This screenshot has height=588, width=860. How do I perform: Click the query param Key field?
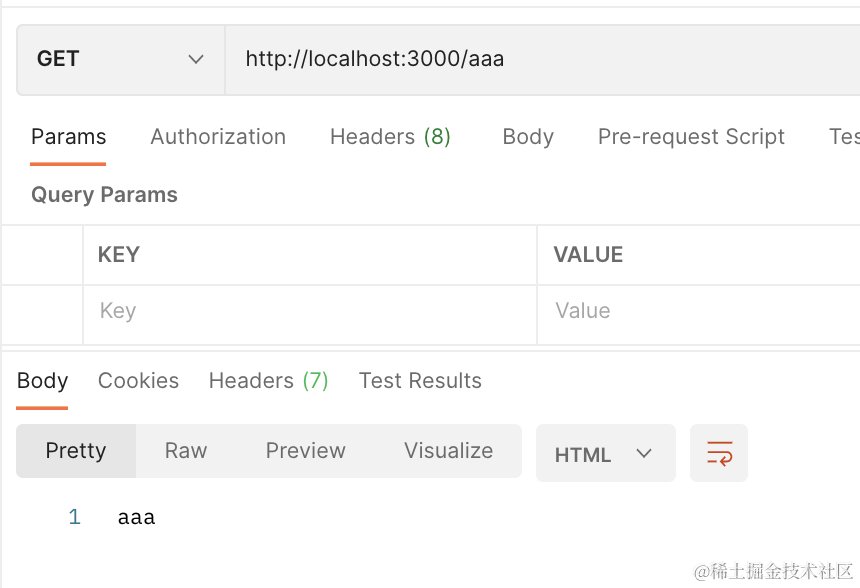(310, 311)
